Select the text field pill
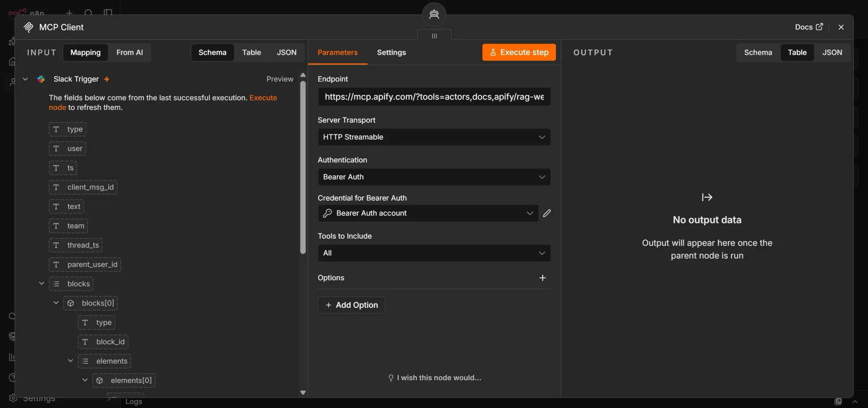Screen dimensions: 868x408 66,207
